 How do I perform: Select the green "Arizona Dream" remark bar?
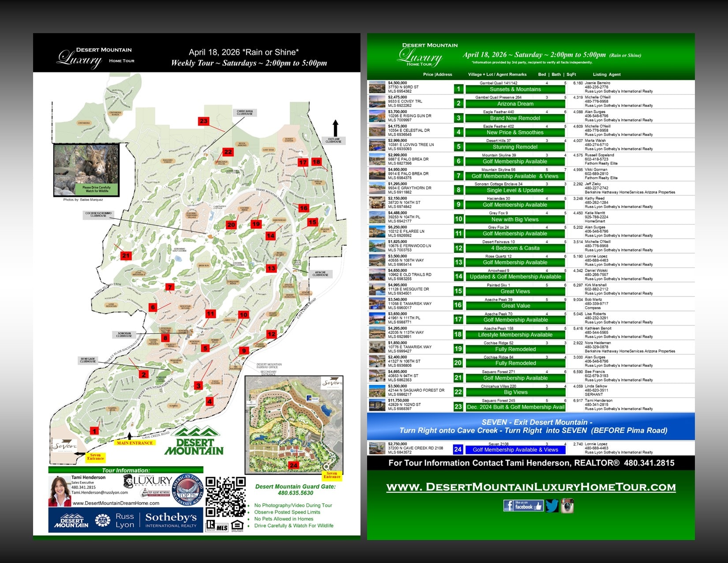(515, 104)
